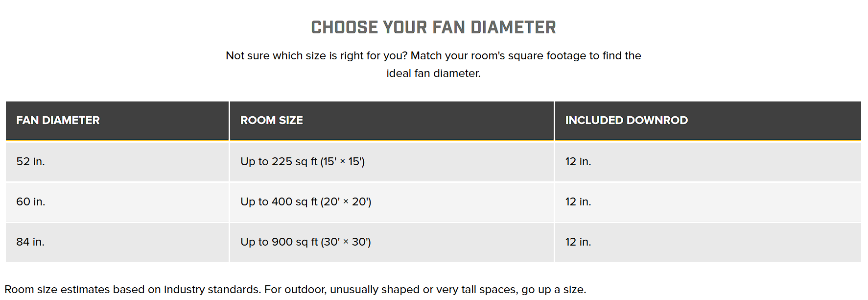Click the room size estimates footnote text

click(x=295, y=290)
